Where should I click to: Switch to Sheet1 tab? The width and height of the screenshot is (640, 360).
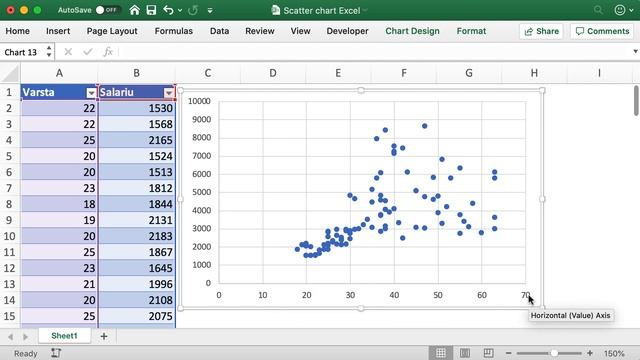click(64, 336)
